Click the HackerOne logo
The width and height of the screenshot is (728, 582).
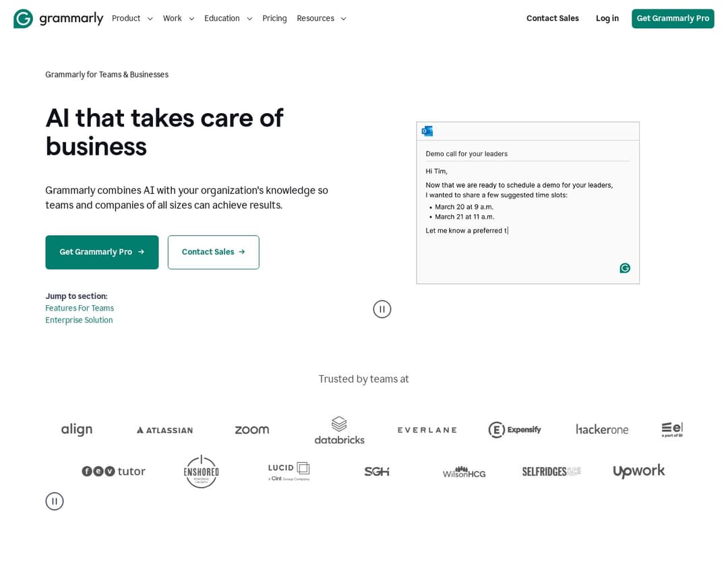click(x=602, y=429)
